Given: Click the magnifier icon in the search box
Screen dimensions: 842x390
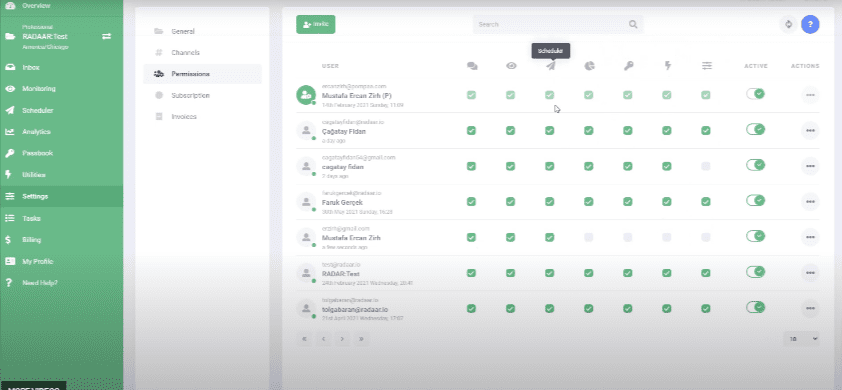Looking at the screenshot, I should point(633,24).
